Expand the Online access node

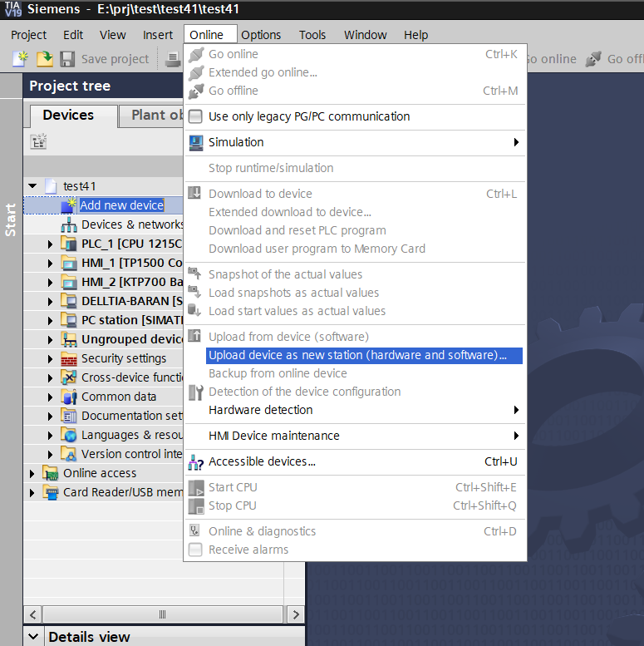click(32, 473)
